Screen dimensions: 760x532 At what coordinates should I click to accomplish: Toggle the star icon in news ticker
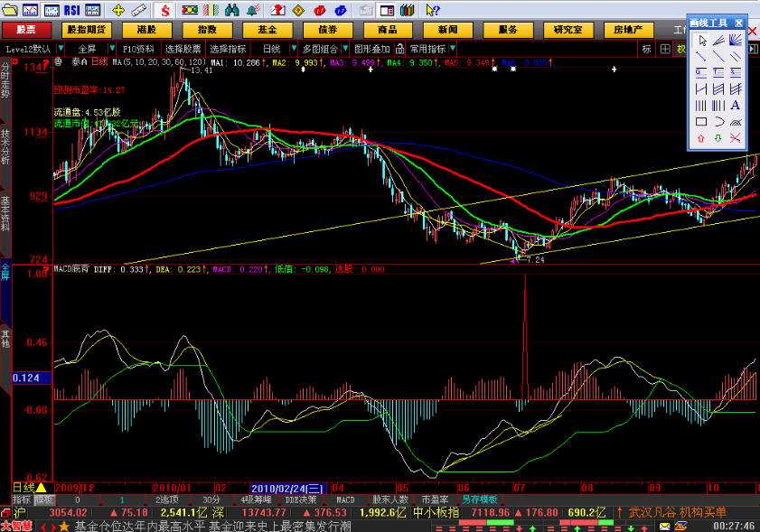[x=64, y=527]
